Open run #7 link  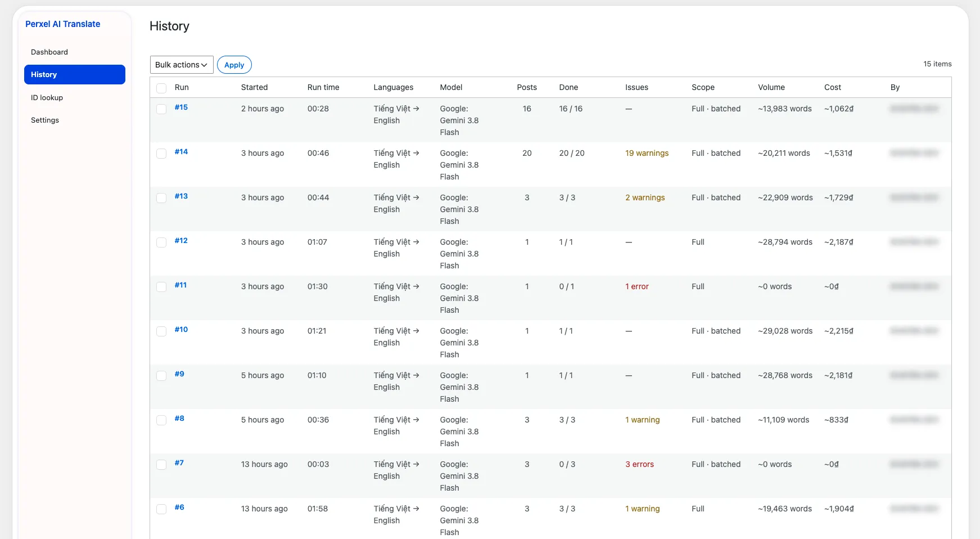179,462
